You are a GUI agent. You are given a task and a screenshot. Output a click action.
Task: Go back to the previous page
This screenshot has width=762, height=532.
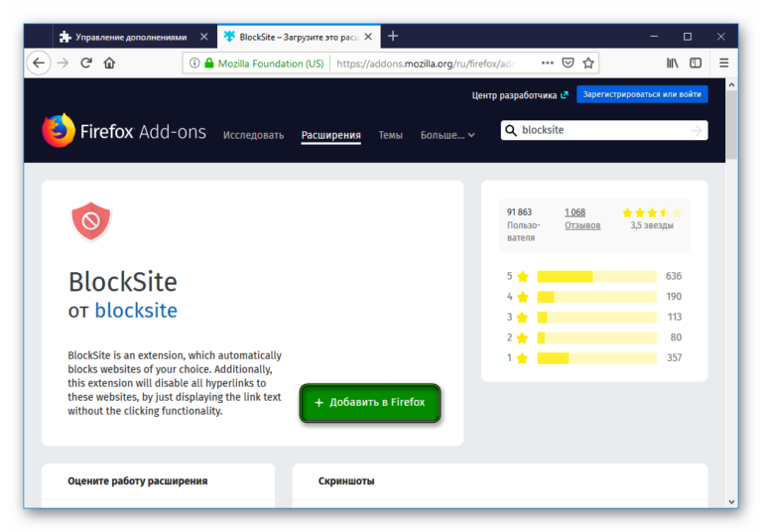[39, 64]
